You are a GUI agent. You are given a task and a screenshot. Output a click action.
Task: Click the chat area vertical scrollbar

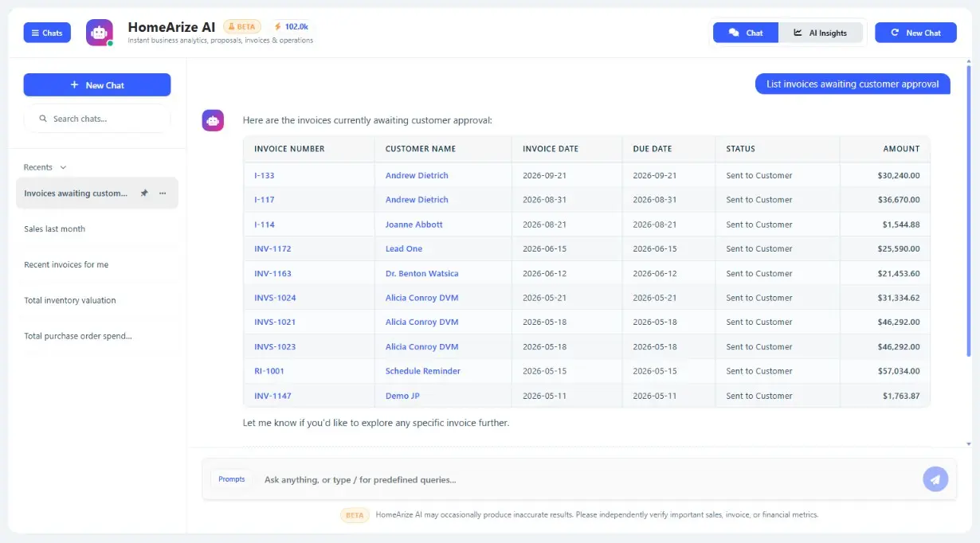click(x=969, y=213)
